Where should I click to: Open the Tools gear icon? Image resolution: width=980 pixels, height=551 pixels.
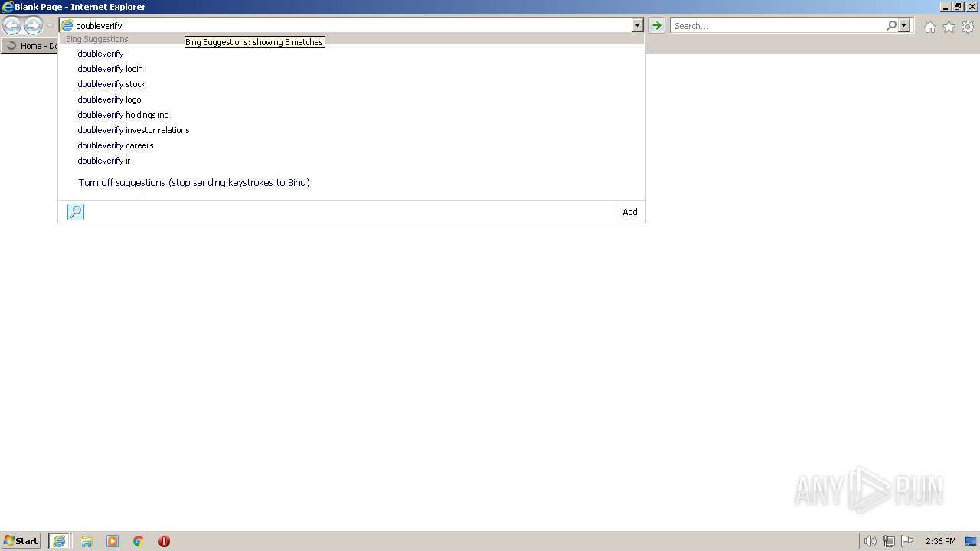coord(968,27)
